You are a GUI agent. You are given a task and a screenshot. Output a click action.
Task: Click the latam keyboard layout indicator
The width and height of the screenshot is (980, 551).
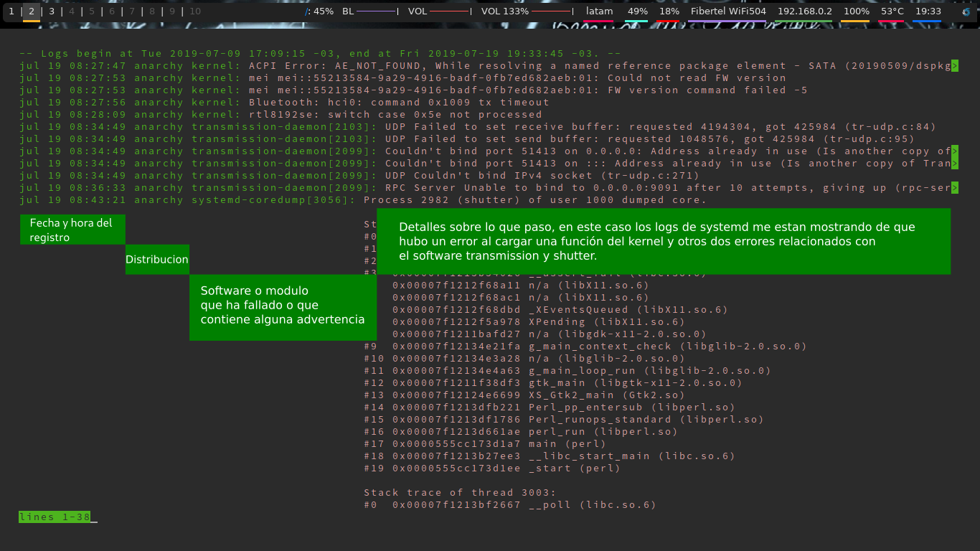[x=599, y=11]
